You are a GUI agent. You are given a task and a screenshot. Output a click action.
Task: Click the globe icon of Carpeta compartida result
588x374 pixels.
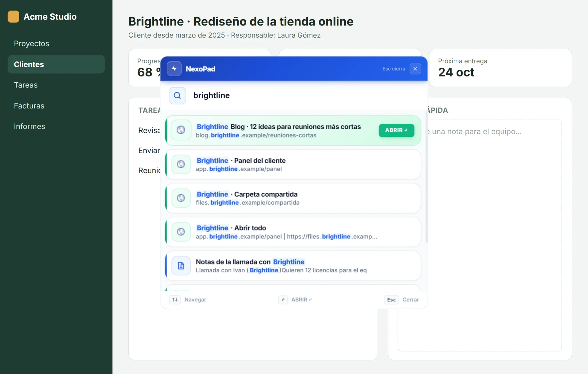click(x=181, y=198)
